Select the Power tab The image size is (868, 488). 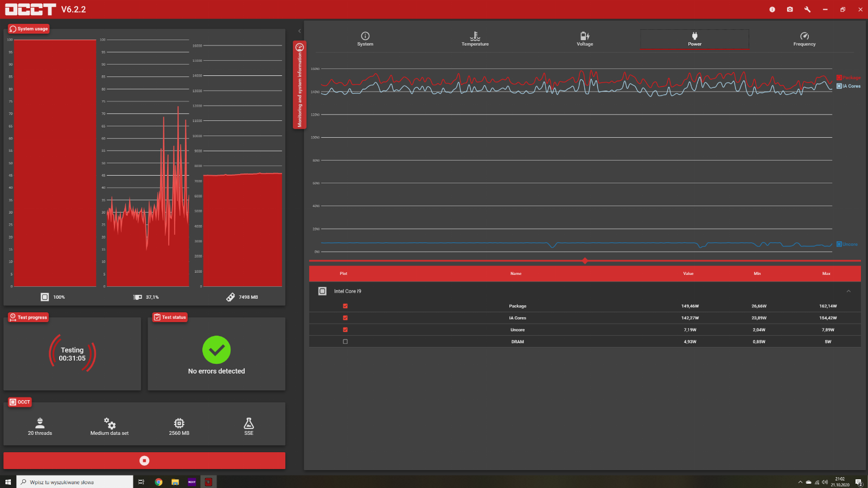[x=694, y=39]
